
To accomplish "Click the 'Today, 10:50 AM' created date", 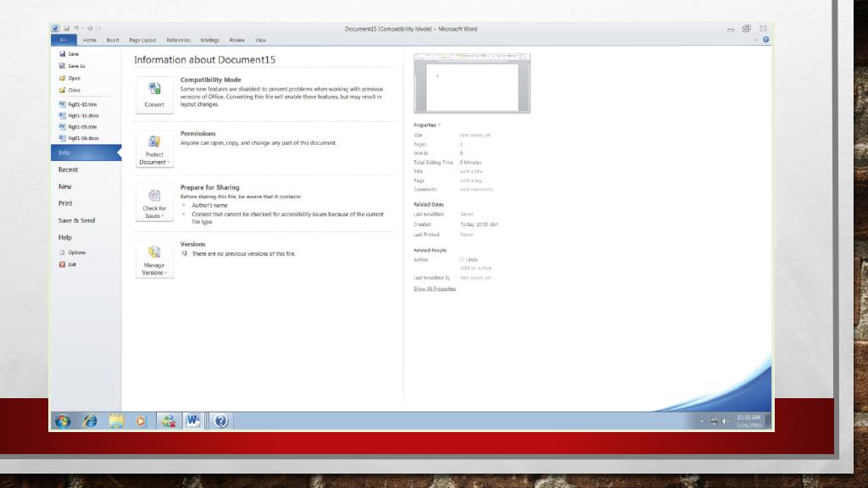I will (479, 225).
